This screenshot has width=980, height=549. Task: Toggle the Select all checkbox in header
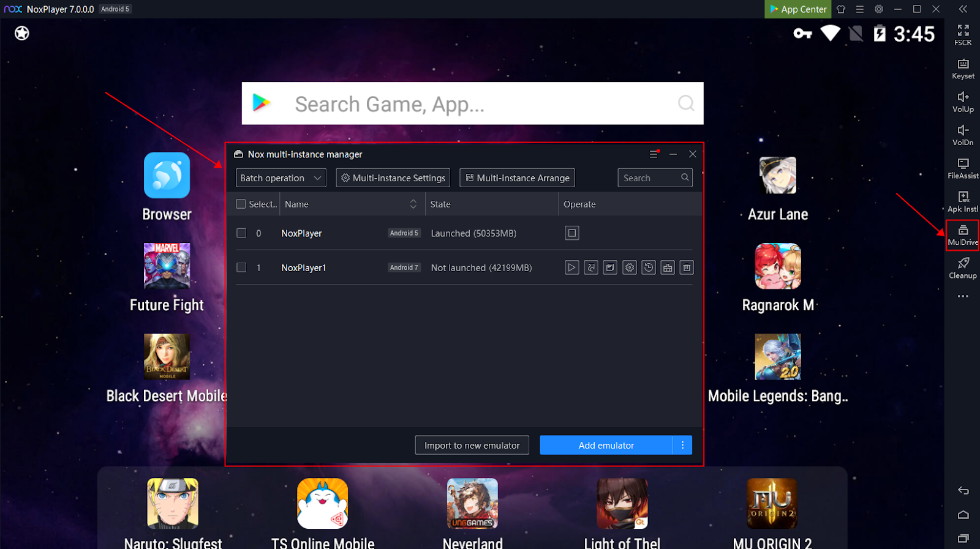(x=241, y=204)
